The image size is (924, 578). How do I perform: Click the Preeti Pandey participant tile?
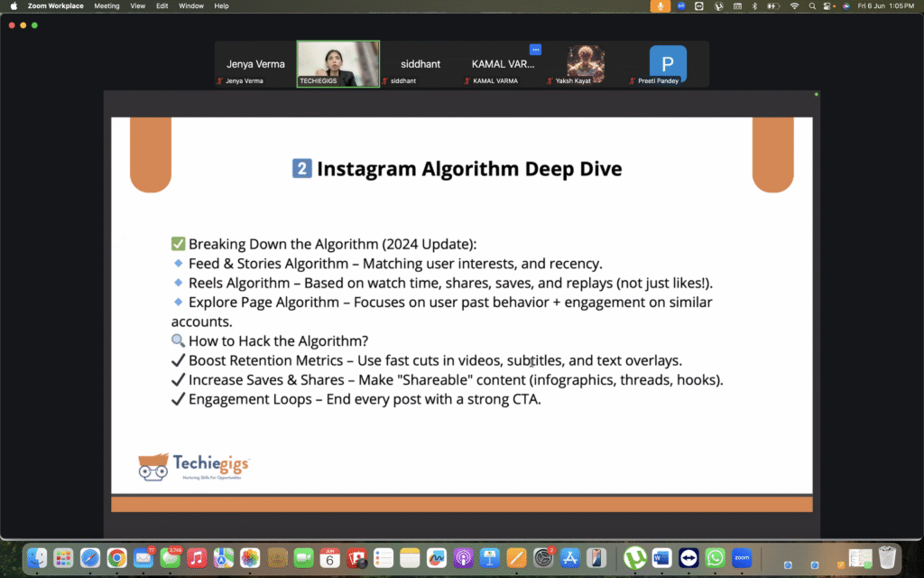click(x=668, y=64)
